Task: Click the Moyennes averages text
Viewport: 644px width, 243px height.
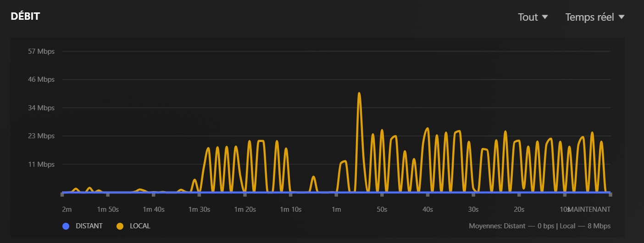Action: pos(539,226)
